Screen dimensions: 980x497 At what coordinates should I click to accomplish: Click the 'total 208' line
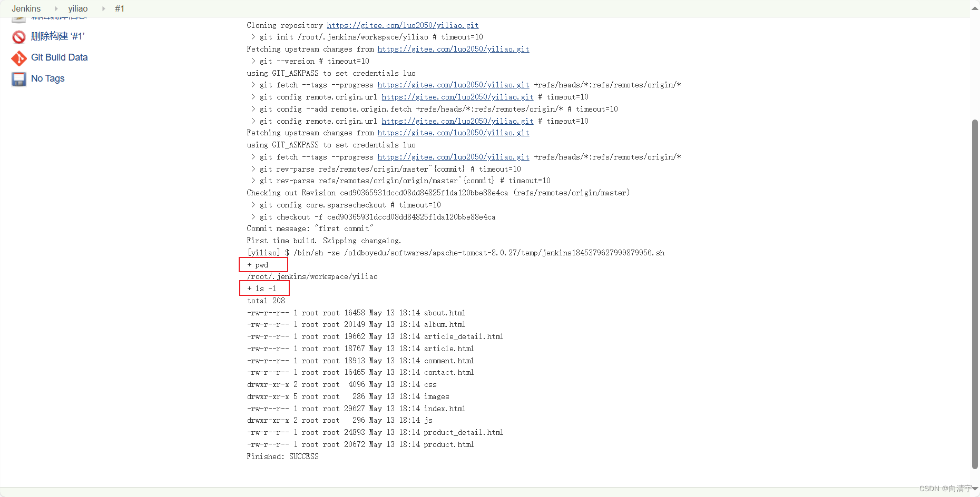pos(266,301)
